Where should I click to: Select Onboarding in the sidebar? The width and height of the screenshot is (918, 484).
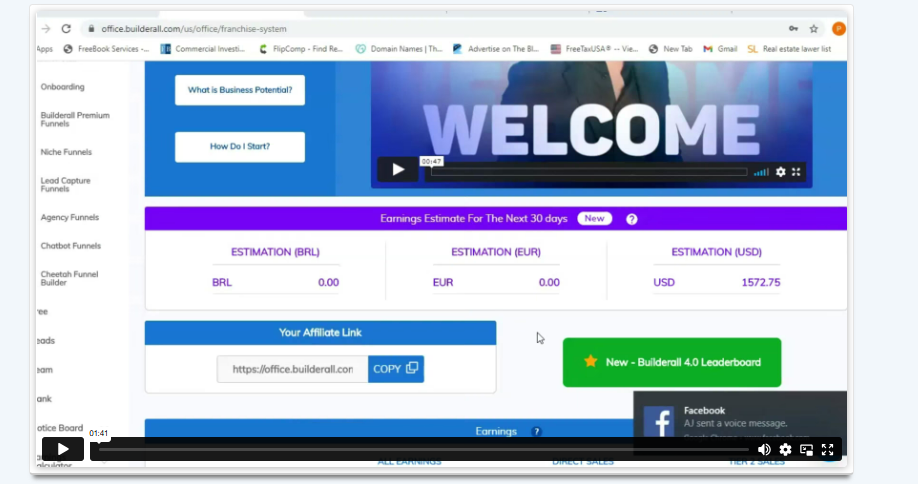[63, 87]
